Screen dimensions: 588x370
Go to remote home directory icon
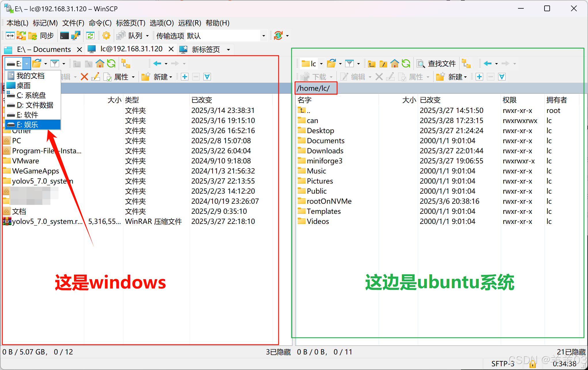pos(395,63)
